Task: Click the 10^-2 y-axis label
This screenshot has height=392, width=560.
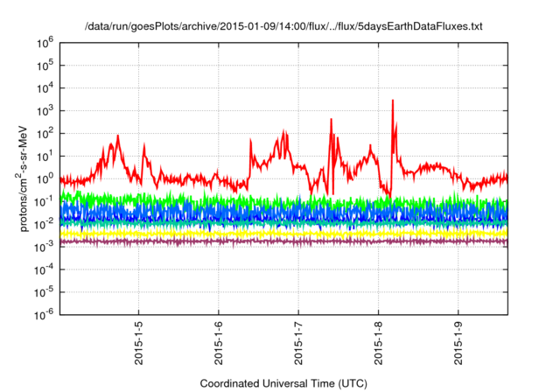Action: click(x=44, y=225)
